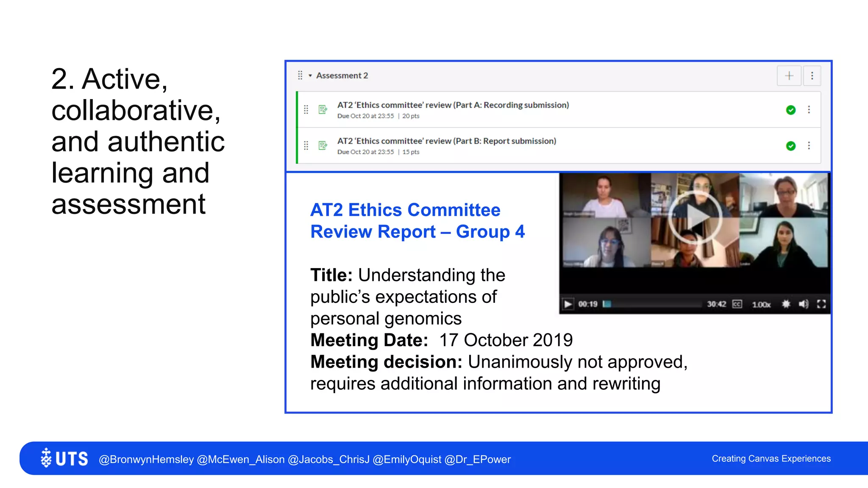Collapse the Assessment 2 group arrow
The height and width of the screenshot is (488, 868).
(310, 76)
